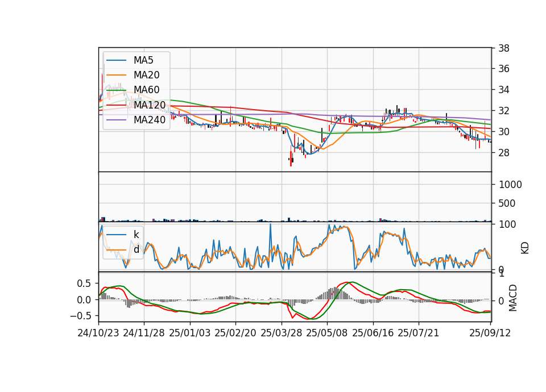Click the 25/07/21 date tick label
The image size is (546, 392).
(419, 333)
